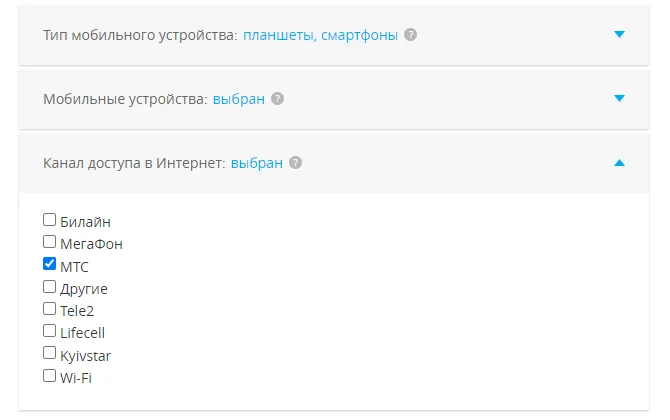The width and height of the screenshot is (670, 420).
Task: Click the 'планшеты, смартфоны' link
Action: pos(320,35)
